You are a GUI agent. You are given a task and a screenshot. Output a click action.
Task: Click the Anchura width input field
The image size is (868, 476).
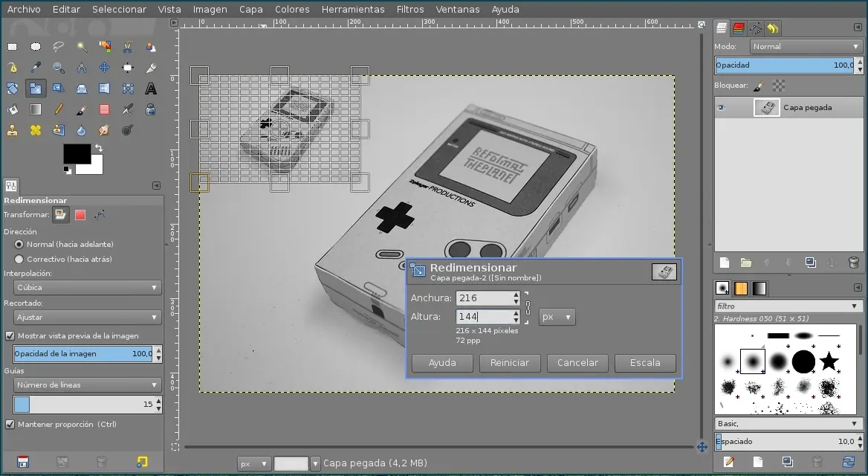click(x=483, y=297)
